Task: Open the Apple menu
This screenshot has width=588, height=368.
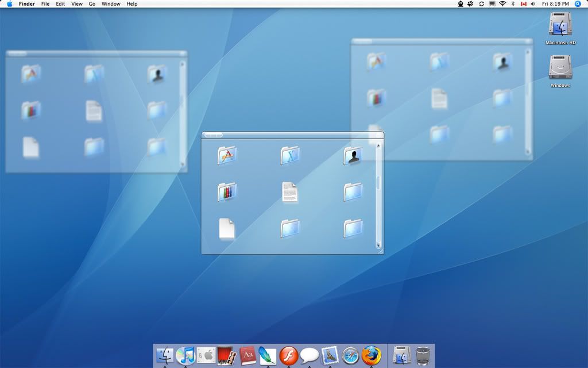Action: point(9,4)
